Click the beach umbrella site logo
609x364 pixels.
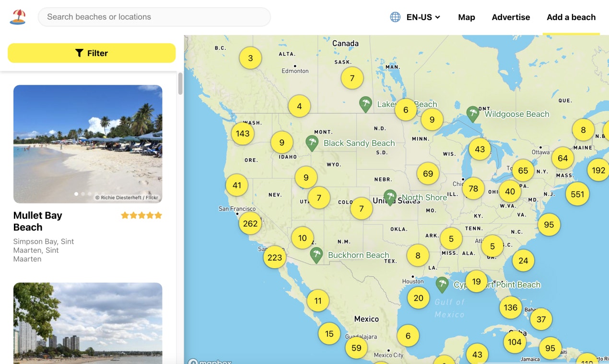click(18, 17)
